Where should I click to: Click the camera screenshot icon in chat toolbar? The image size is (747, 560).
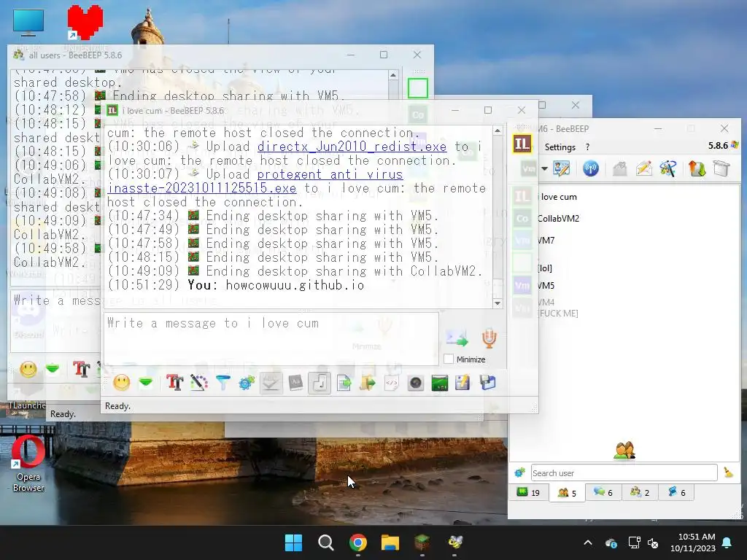coord(415,383)
